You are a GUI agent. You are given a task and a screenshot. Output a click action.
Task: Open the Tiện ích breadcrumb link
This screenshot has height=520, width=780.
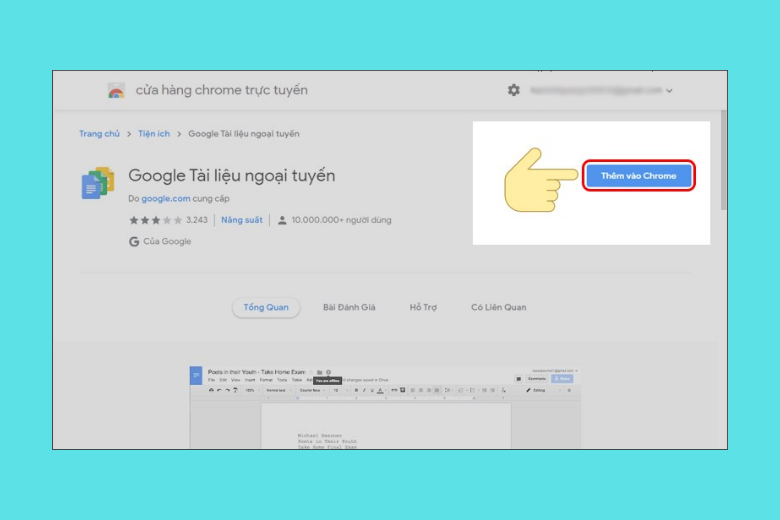point(154,134)
